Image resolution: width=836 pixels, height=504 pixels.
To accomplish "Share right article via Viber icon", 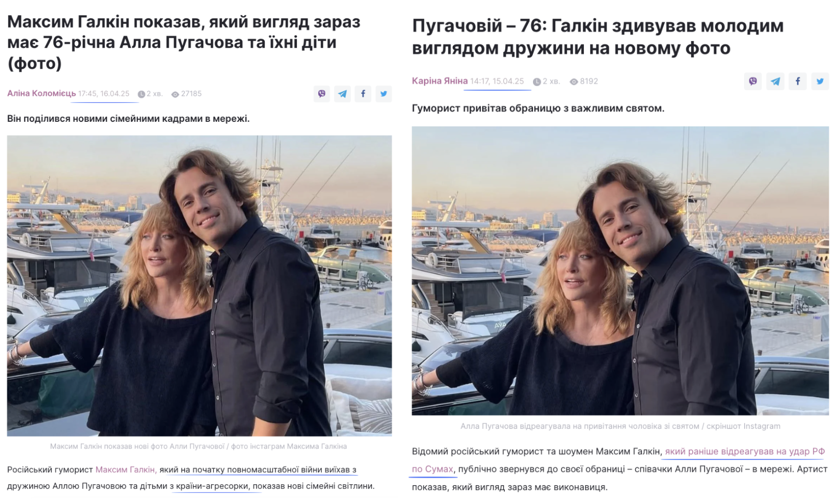I will click(x=753, y=81).
